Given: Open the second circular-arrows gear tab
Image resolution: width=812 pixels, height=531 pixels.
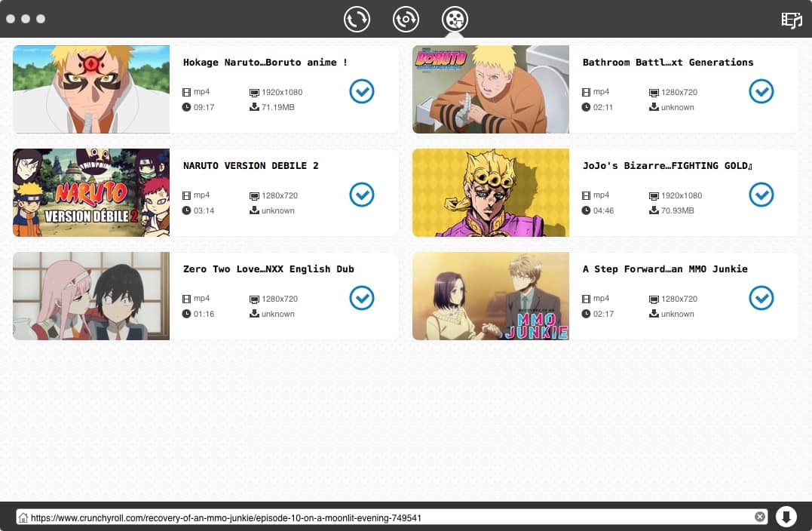Looking at the screenshot, I should click(406, 19).
